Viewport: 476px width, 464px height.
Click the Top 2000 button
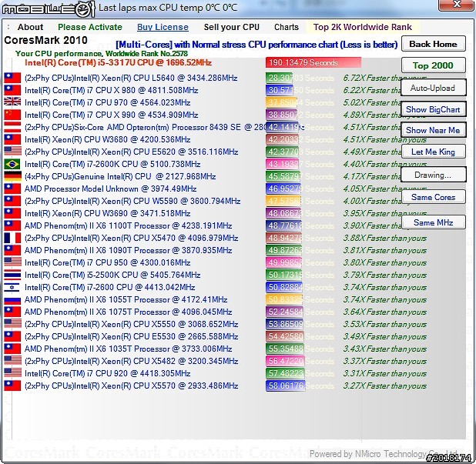[x=433, y=65]
